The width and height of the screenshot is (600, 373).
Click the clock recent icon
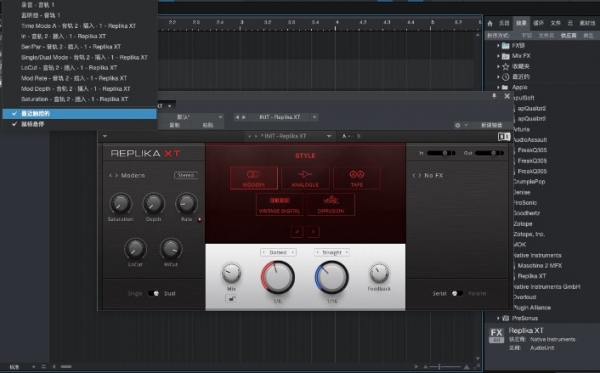click(x=505, y=77)
